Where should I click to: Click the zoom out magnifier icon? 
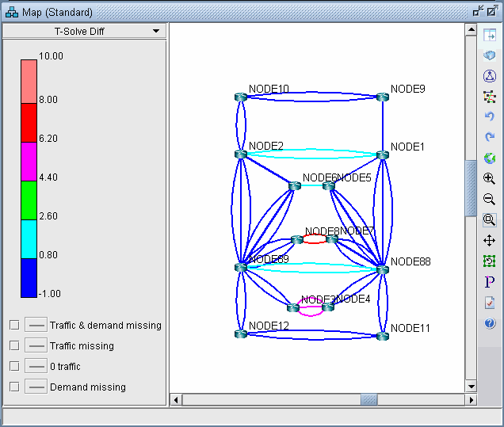[490, 200]
